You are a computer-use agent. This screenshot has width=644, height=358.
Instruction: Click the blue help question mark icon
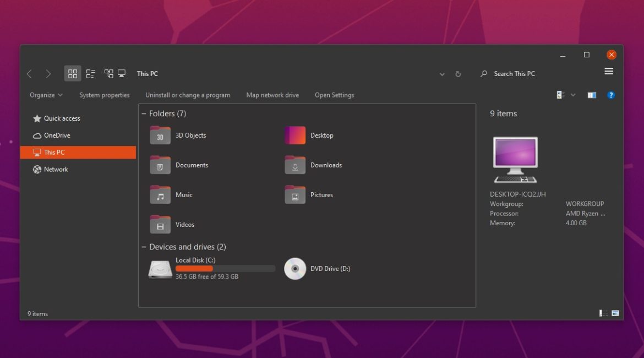pos(610,95)
